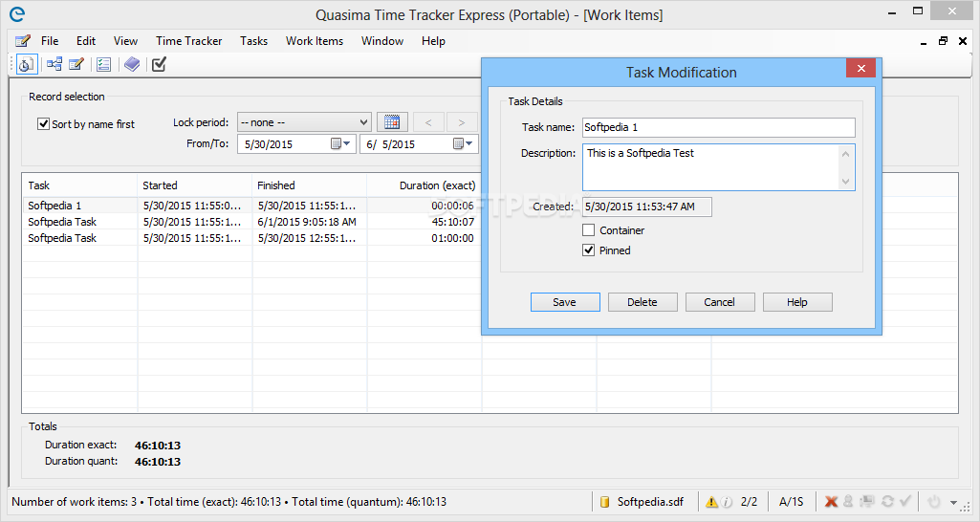This screenshot has height=522, width=980.
Task: Open the status bar overflow dropdown arrow
Action: 954,502
